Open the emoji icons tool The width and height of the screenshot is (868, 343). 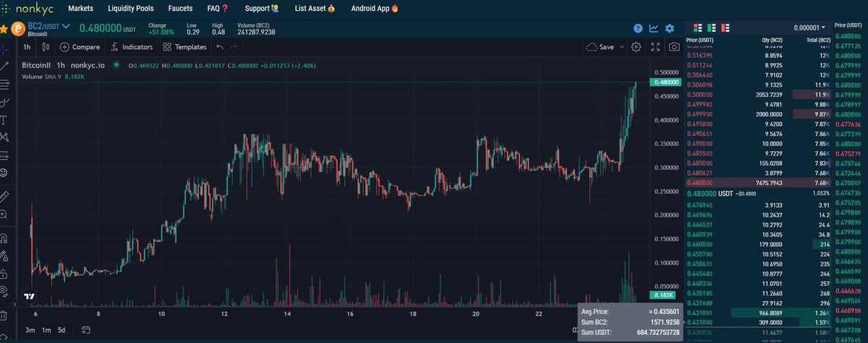point(4,173)
